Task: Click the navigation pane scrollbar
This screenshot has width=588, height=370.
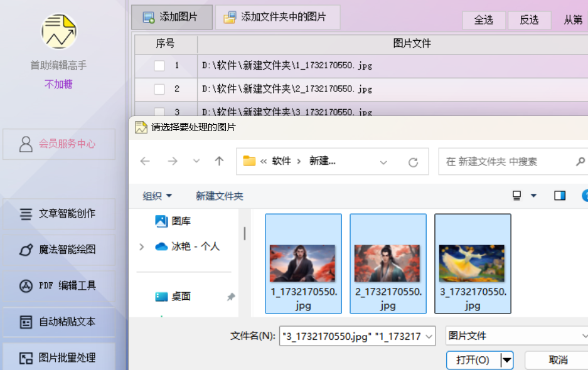Action: click(245, 233)
